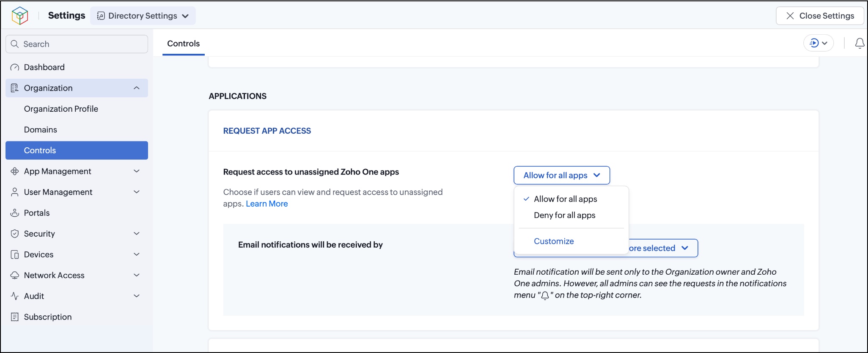Viewport: 868px width, 353px height.
Task: Open the Directory Settings dropdown
Action: [143, 16]
